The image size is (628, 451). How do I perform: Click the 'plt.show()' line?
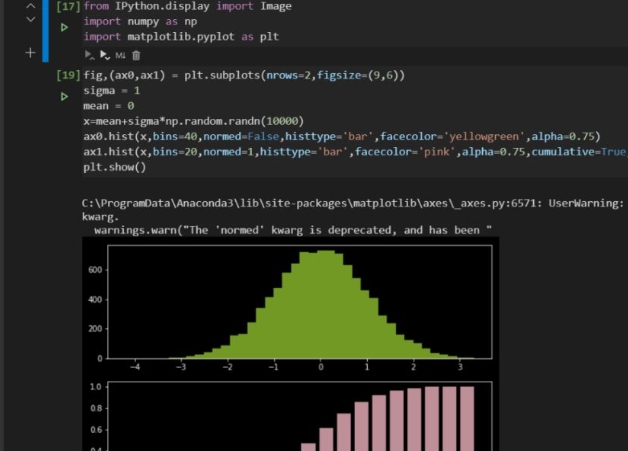tap(115, 167)
